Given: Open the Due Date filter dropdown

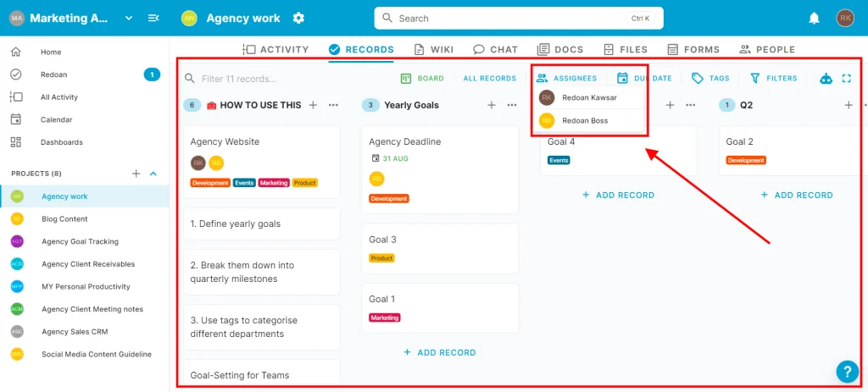Looking at the screenshot, I should point(644,79).
